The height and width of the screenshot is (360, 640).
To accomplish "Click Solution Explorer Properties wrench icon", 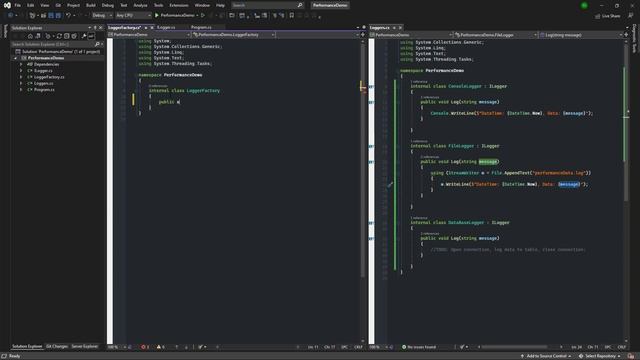I will (84, 36).
